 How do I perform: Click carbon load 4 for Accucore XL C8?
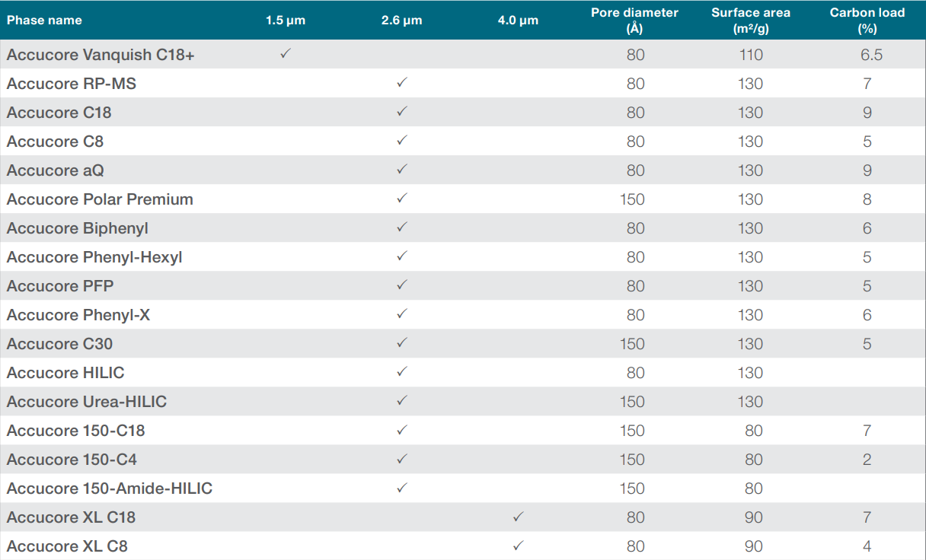point(867,546)
